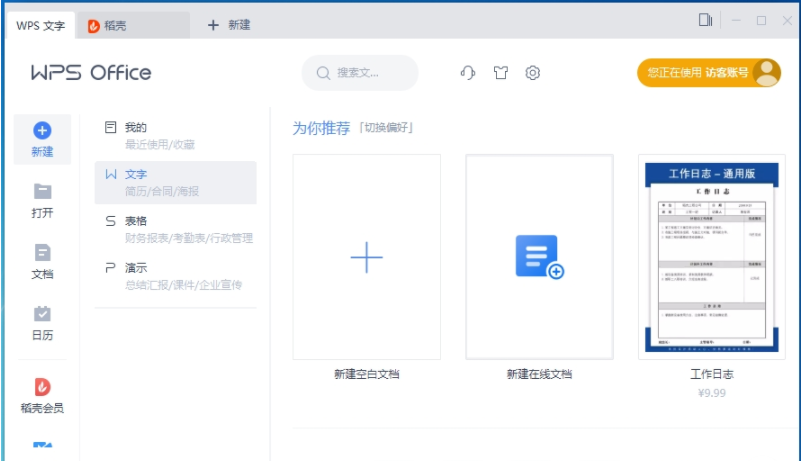
Task: Click the 稻壳会员 membership icon
Action: [42, 387]
